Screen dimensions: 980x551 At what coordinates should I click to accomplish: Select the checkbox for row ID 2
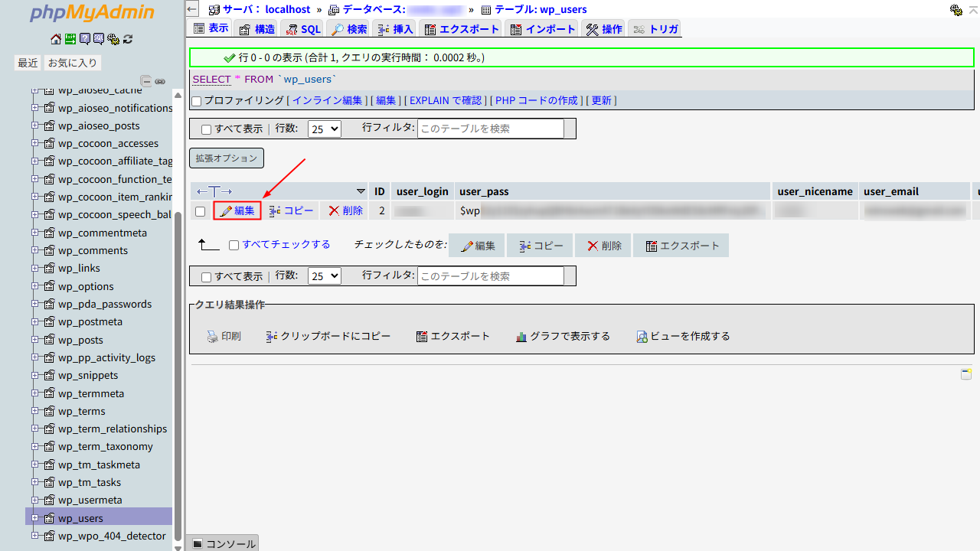200,211
